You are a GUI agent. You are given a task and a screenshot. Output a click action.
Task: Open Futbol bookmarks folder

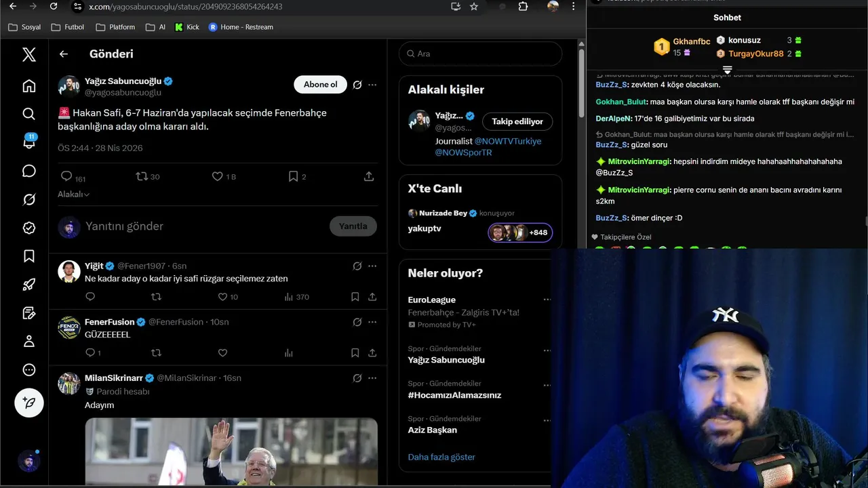click(68, 27)
